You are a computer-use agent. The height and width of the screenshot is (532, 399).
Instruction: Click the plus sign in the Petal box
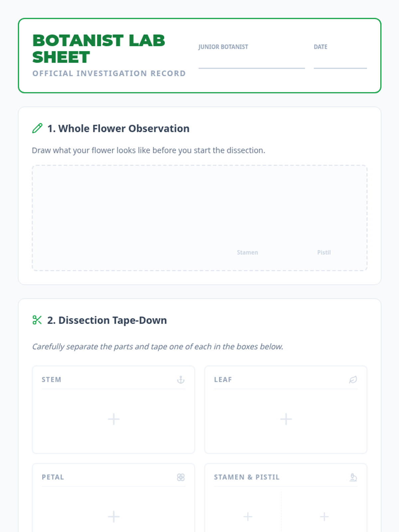click(x=114, y=516)
